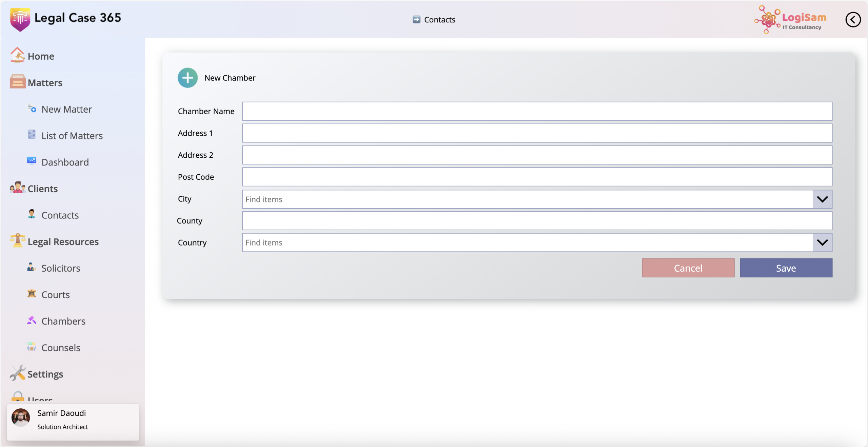Open the Matters menu section
The height and width of the screenshot is (447, 868).
45,83
